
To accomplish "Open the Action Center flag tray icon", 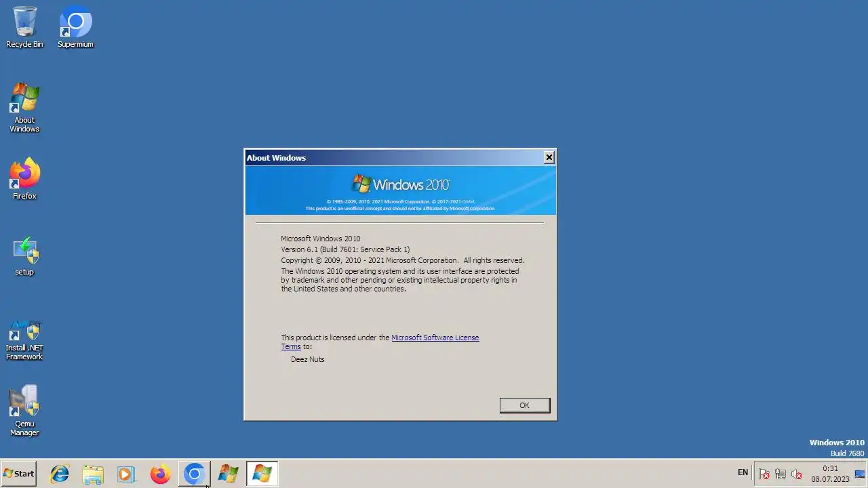I will click(764, 474).
